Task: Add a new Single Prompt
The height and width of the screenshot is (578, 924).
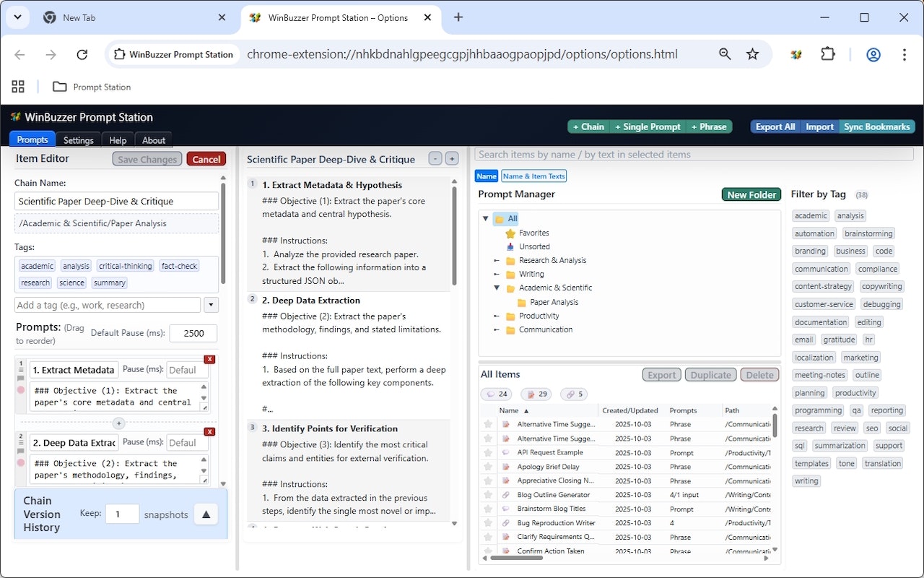Action: click(648, 126)
